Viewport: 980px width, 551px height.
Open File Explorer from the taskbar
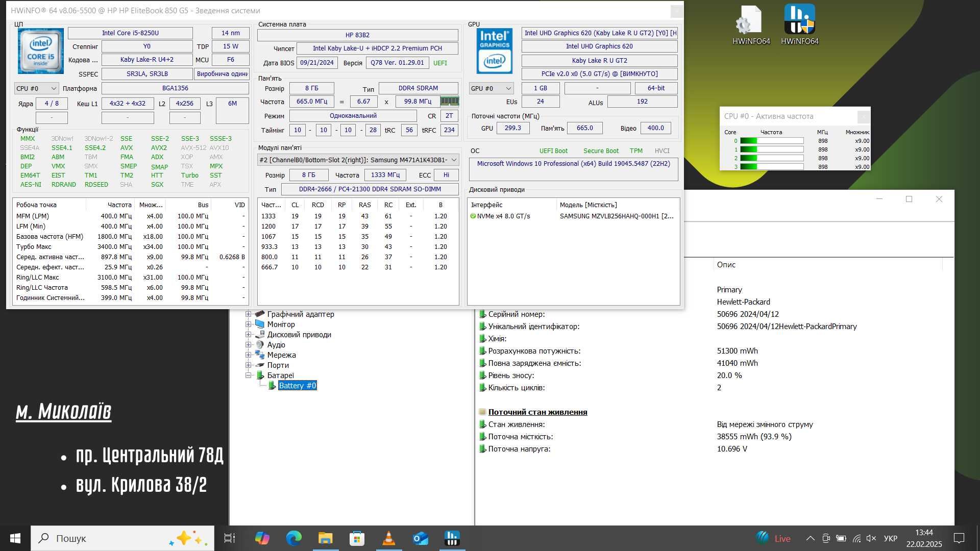point(326,538)
